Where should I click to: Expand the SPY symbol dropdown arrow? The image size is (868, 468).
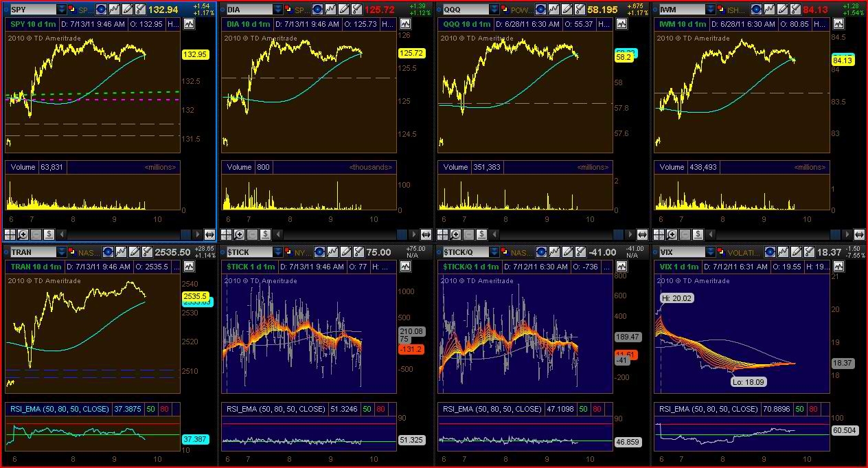pyautogui.click(x=62, y=10)
